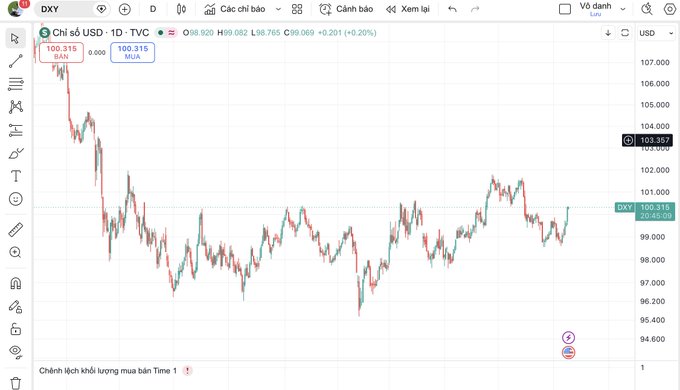Create an alert with Cảnh báo
This screenshot has width=680, height=390.
tap(346, 9)
